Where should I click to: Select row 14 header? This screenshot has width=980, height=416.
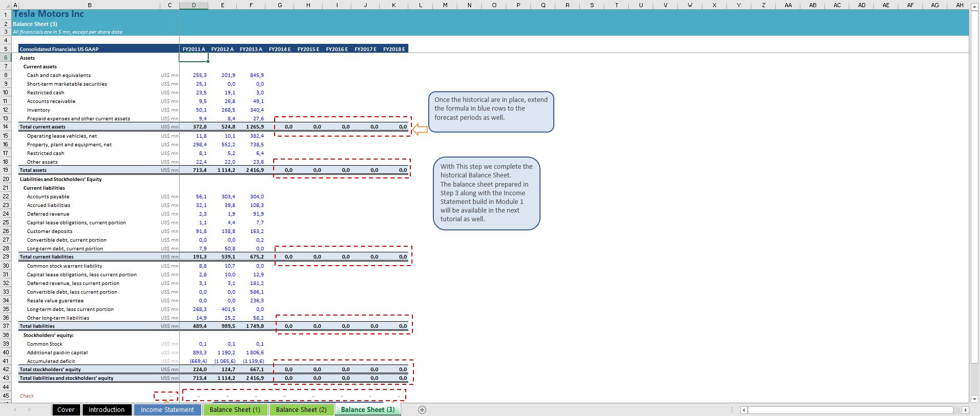tap(6, 127)
